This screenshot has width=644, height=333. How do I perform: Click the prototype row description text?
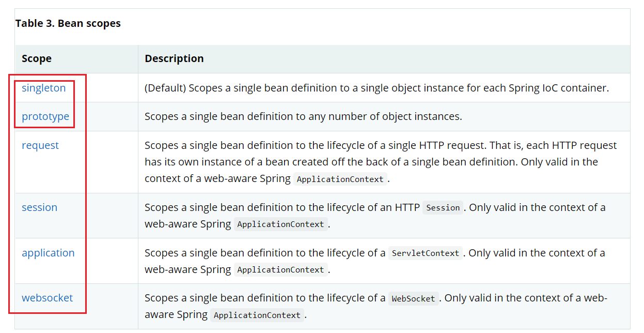tap(303, 116)
